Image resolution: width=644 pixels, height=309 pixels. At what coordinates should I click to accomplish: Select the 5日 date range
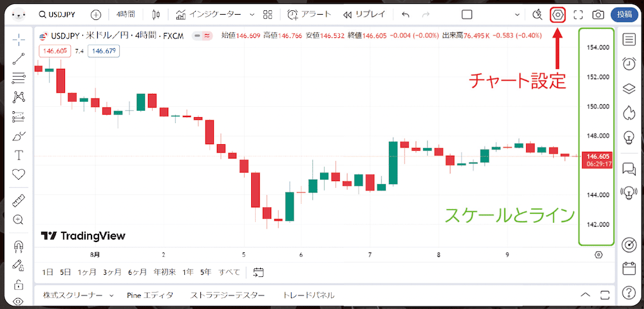click(x=65, y=272)
